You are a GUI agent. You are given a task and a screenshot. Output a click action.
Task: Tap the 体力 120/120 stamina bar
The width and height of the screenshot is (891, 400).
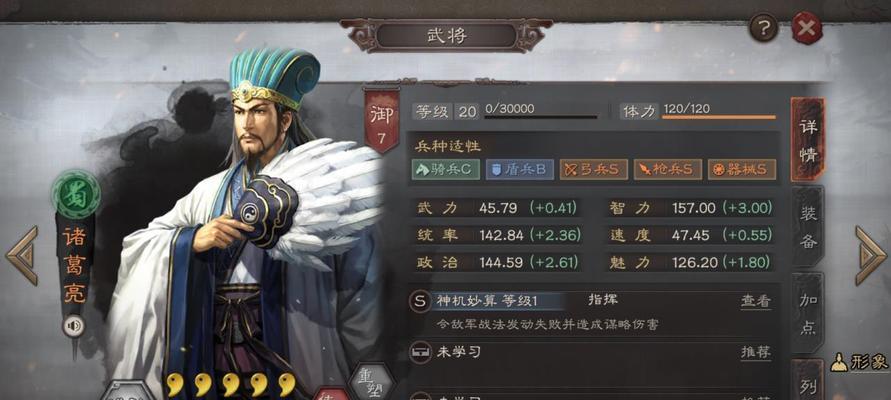(x=697, y=111)
